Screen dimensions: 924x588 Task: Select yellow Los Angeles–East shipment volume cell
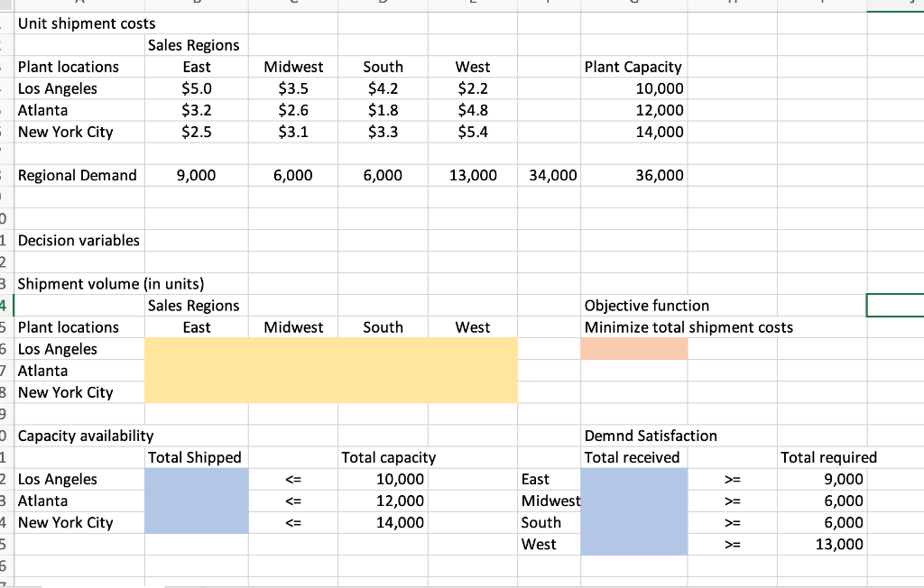click(x=196, y=349)
